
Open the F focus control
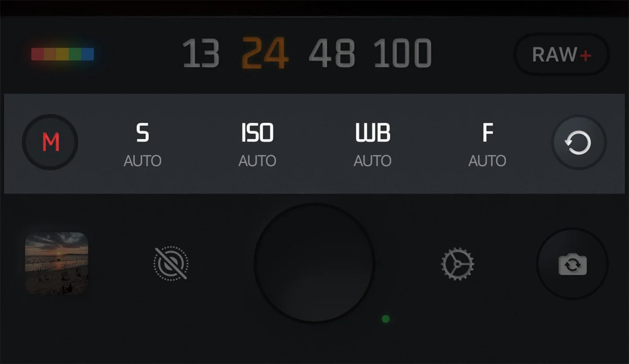[x=487, y=133]
